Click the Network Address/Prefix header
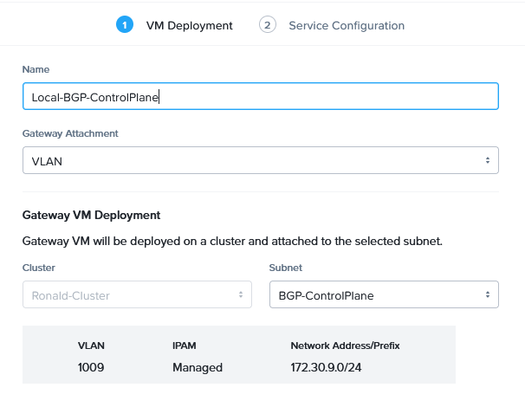The image size is (525, 420). pos(345,346)
